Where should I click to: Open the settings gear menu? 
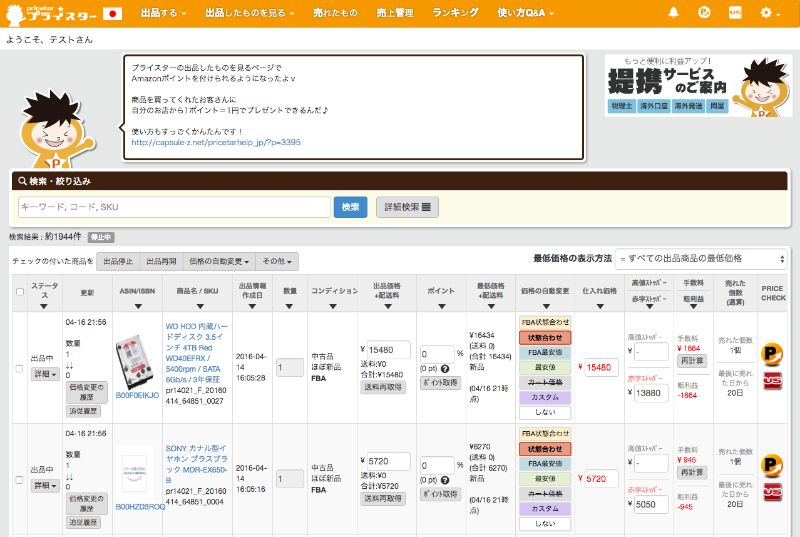point(769,13)
